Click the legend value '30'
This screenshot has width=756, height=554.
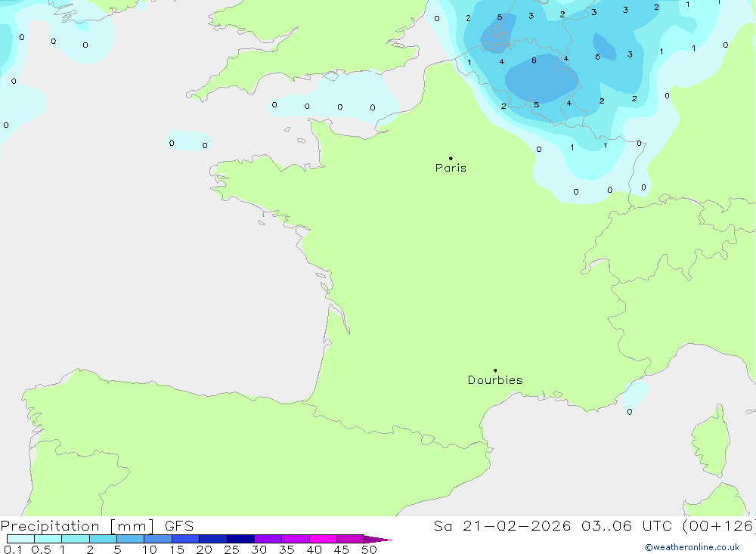point(259,549)
